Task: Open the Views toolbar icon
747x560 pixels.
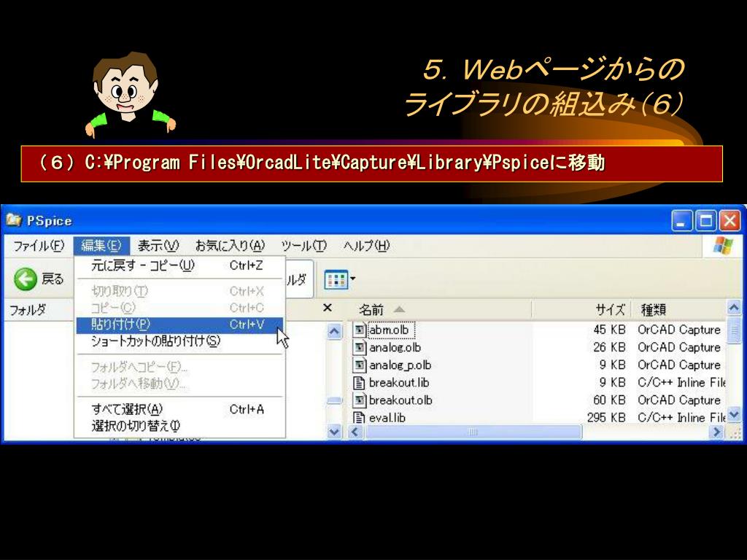Action: (x=336, y=279)
